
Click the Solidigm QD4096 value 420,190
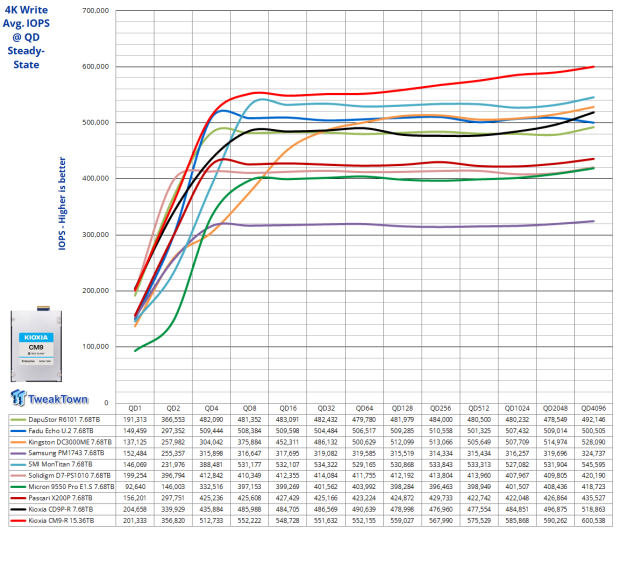(594, 476)
